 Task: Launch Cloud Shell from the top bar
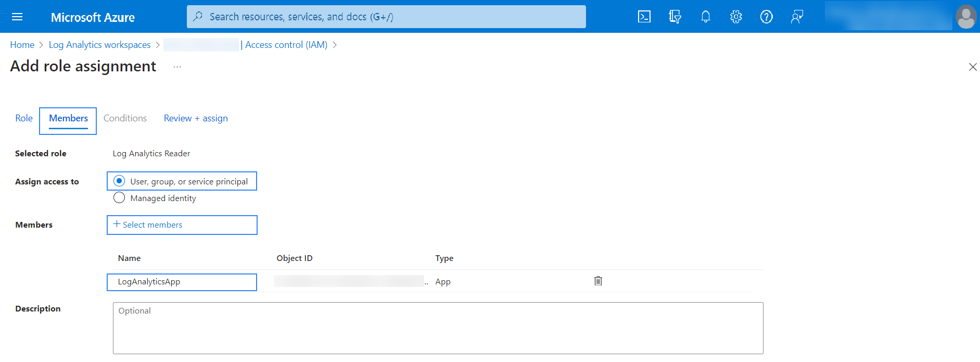coord(644,17)
